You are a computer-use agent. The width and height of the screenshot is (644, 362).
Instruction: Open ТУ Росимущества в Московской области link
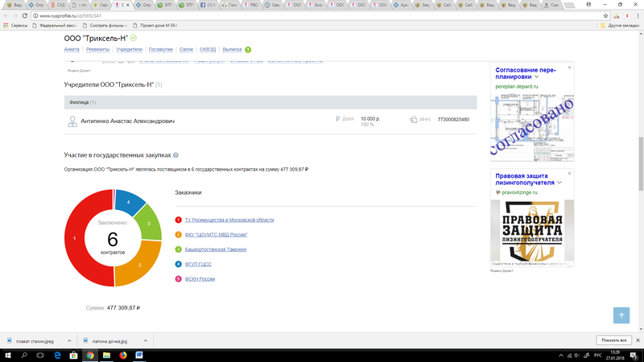[229, 220]
